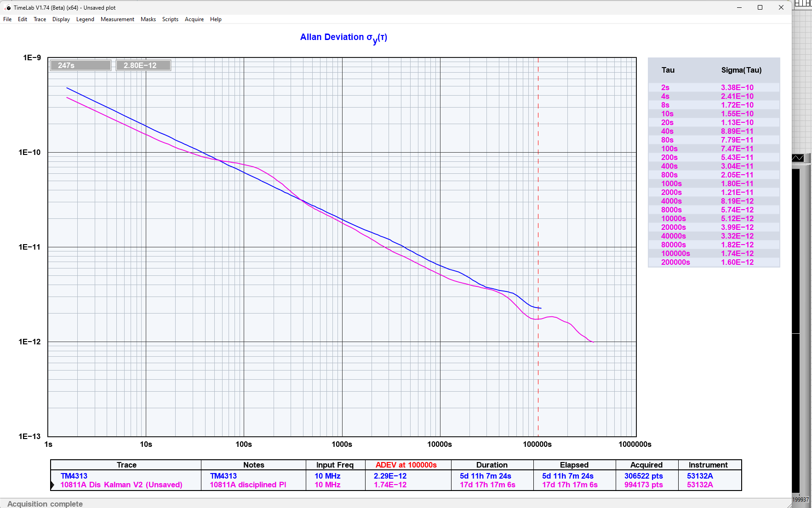Click the 17d 17h 17m 6s duration value
Viewport: 812px width, 508px height.
487,485
